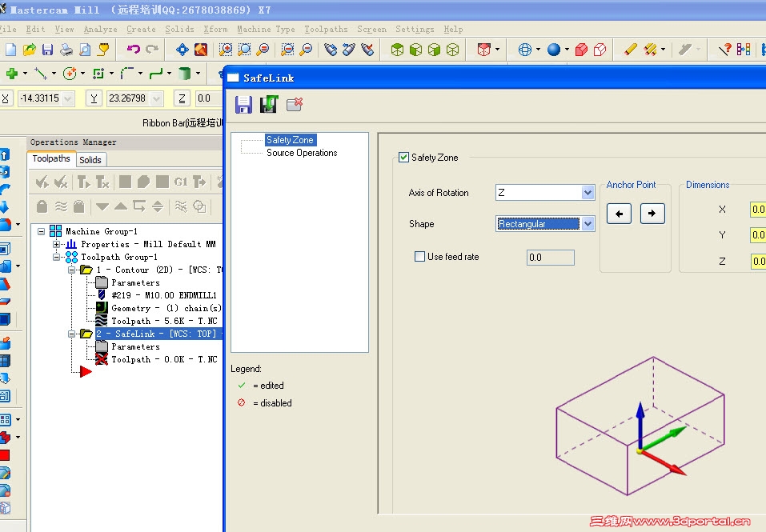This screenshot has width=766, height=532.
Task: Click the Help question mark arrow icon
Action: coord(724,50)
